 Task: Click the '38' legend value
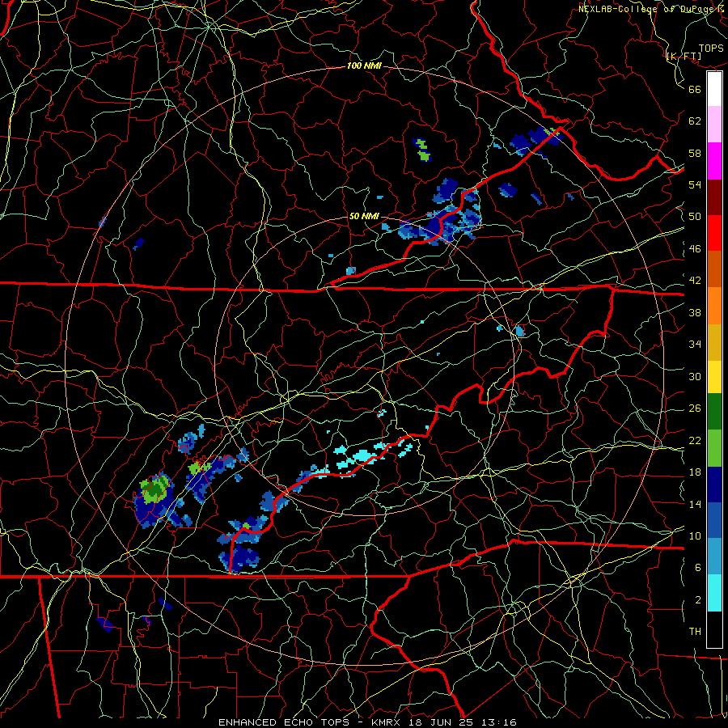pyautogui.click(x=695, y=312)
